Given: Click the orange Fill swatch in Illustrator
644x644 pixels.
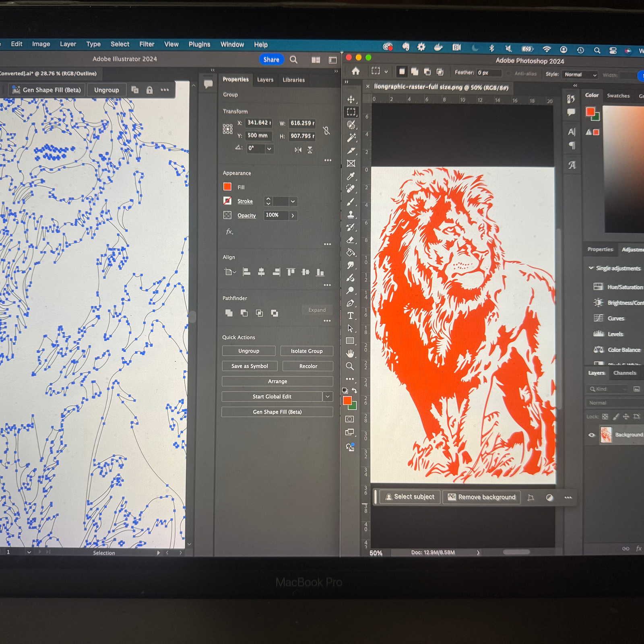Looking at the screenshot, I should tap(227, 186).
